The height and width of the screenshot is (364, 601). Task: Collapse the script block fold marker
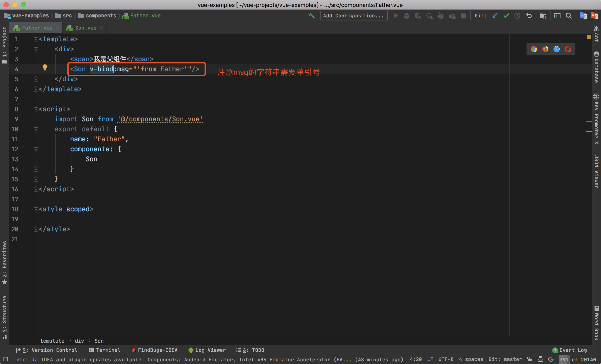pos(36,109)
